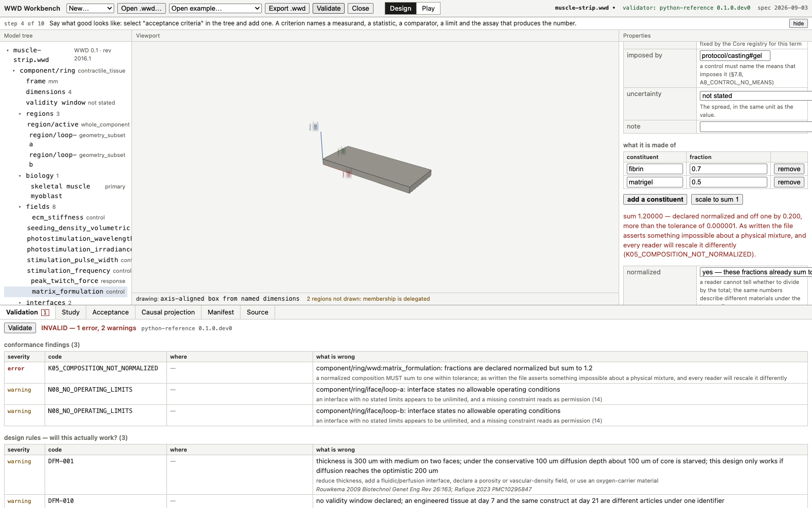Click Validate in the Validation panel
Image resolution: width=812 pixels, height=508 pixels.
(20, 328)
